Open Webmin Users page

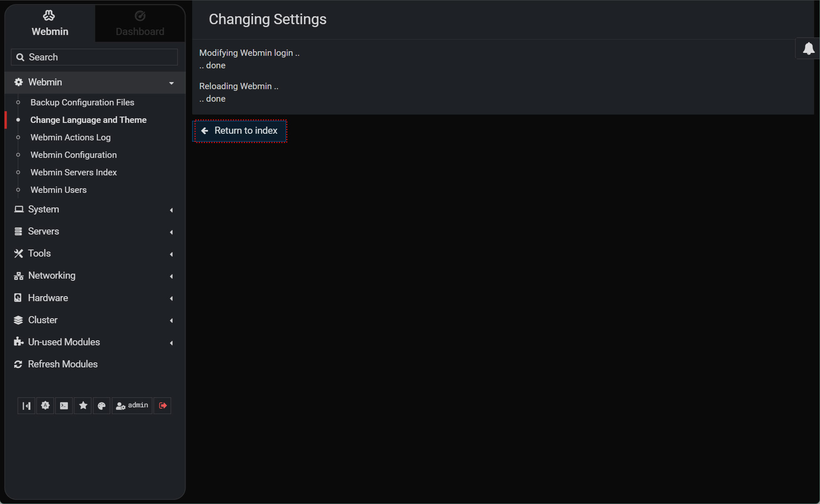click(x=58, y=190)
